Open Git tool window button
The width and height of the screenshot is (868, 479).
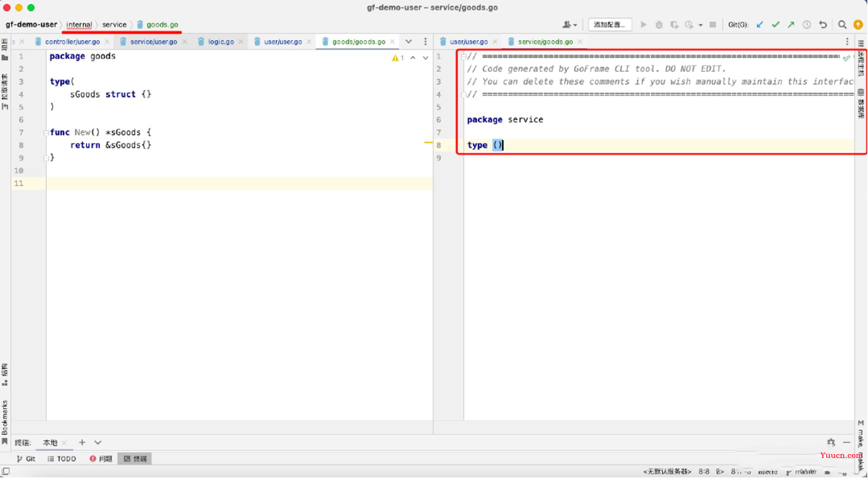(x=26, y=459)
